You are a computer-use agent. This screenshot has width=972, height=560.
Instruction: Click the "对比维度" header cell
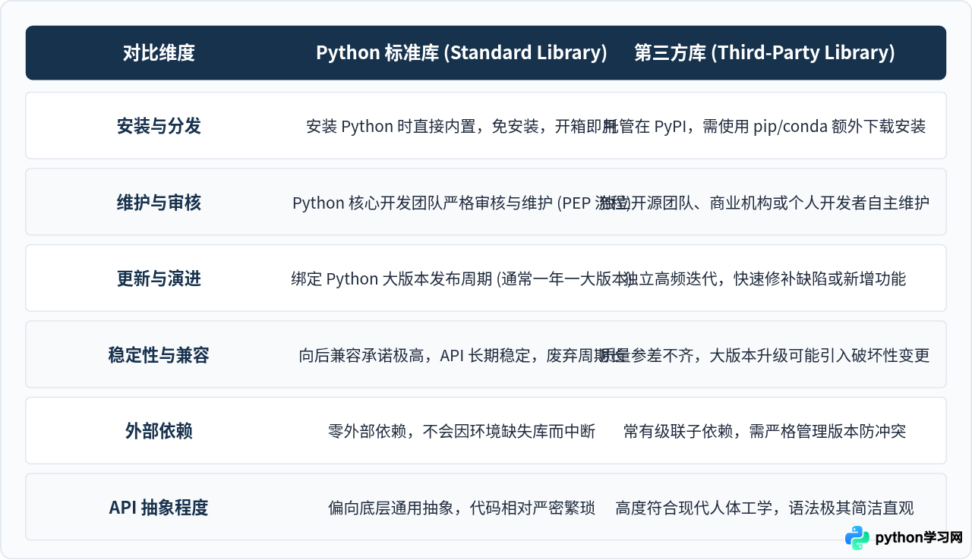[159, 52]
